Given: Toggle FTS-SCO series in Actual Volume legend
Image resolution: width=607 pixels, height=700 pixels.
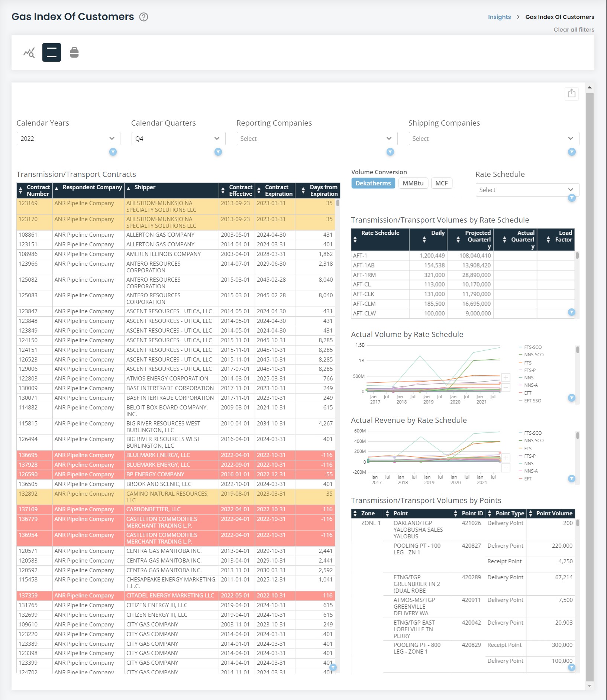Looking at the screenshot, I should point(530,347).
